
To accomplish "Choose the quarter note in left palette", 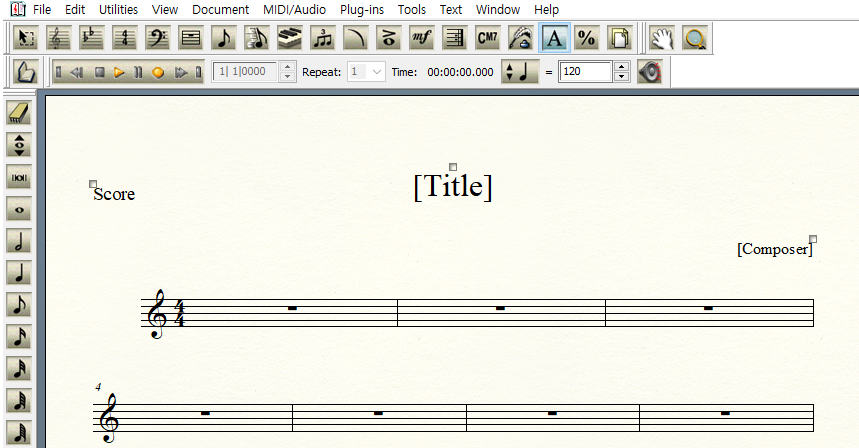I will pos(19,273).
